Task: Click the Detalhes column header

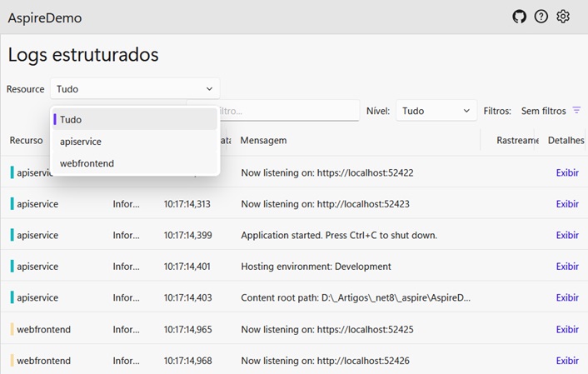Action: pos(566,140)
